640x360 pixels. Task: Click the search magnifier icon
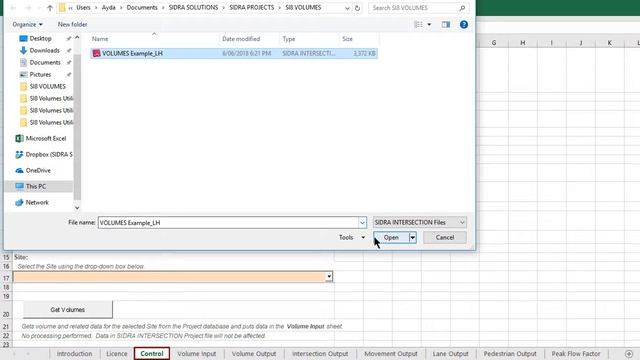(x=462, y=8)
